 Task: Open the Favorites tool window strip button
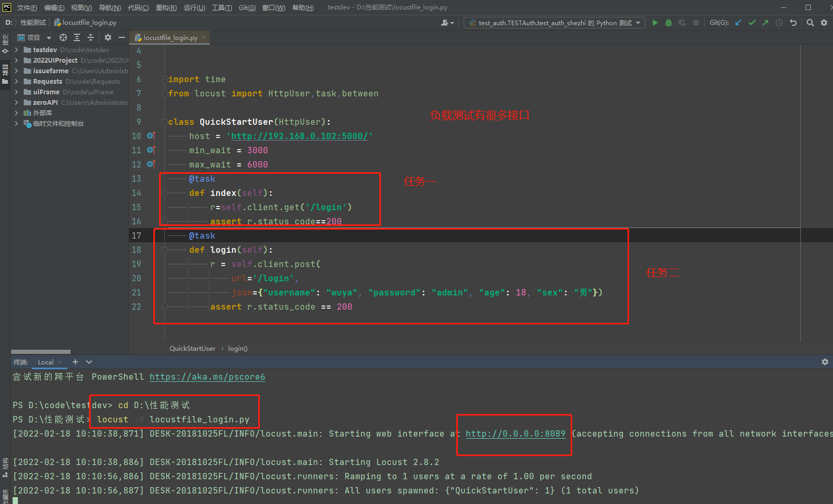tap(5, 496)
